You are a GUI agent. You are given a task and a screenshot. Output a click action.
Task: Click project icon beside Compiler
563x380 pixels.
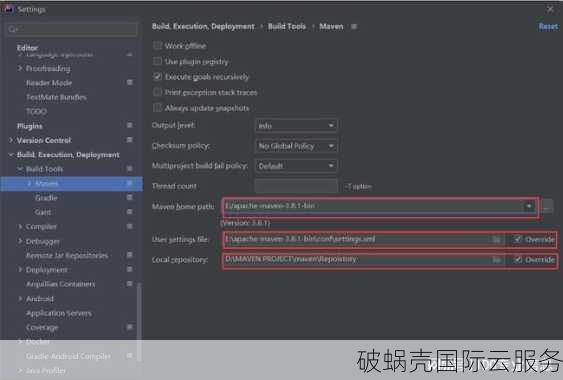tap(130, 226)
